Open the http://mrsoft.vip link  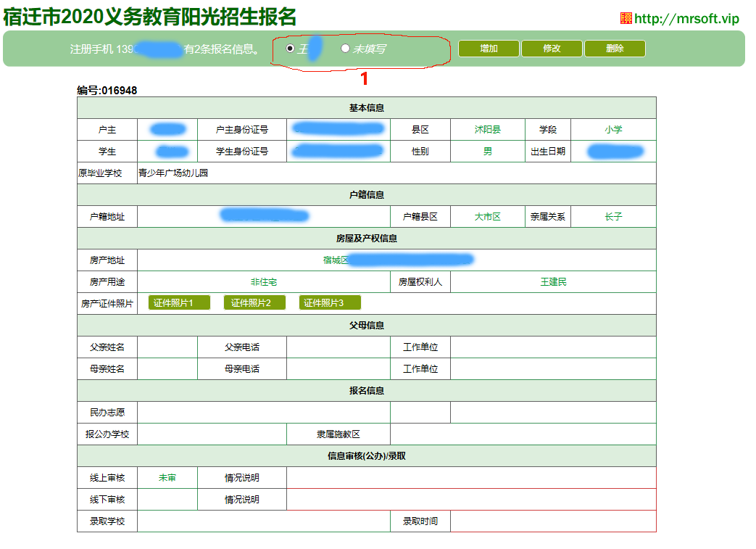pos(686,19)
